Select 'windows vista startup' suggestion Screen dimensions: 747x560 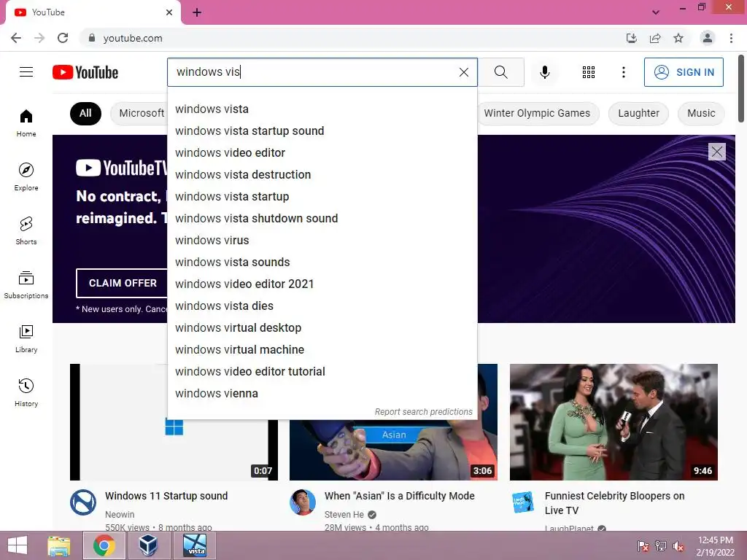322,197
